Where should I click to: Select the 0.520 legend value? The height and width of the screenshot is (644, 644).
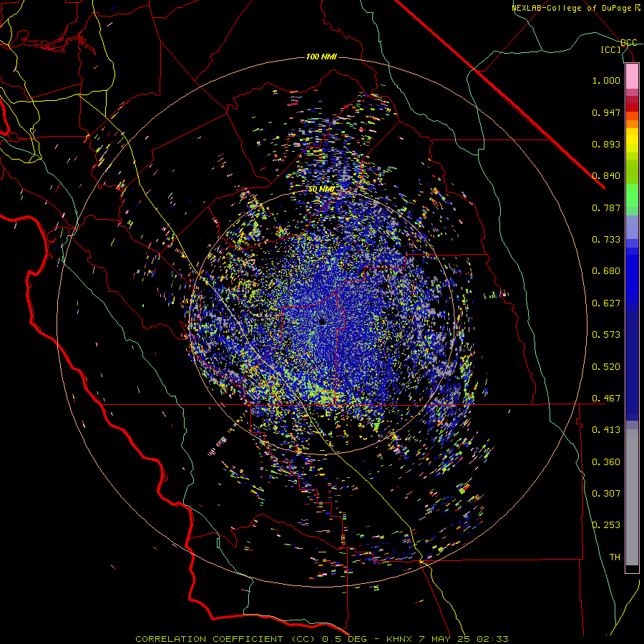pyautogui.click(x=606, y=367)
